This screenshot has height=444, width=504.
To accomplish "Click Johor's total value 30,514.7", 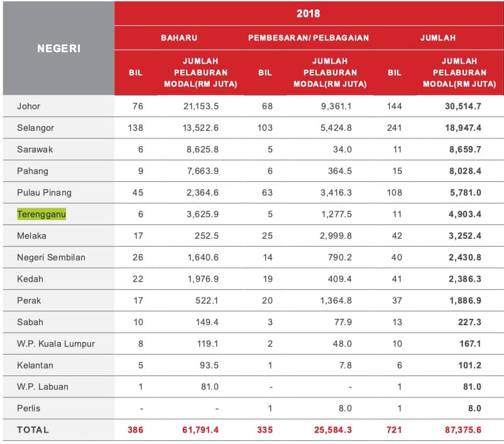I will [x=463, y=106].
